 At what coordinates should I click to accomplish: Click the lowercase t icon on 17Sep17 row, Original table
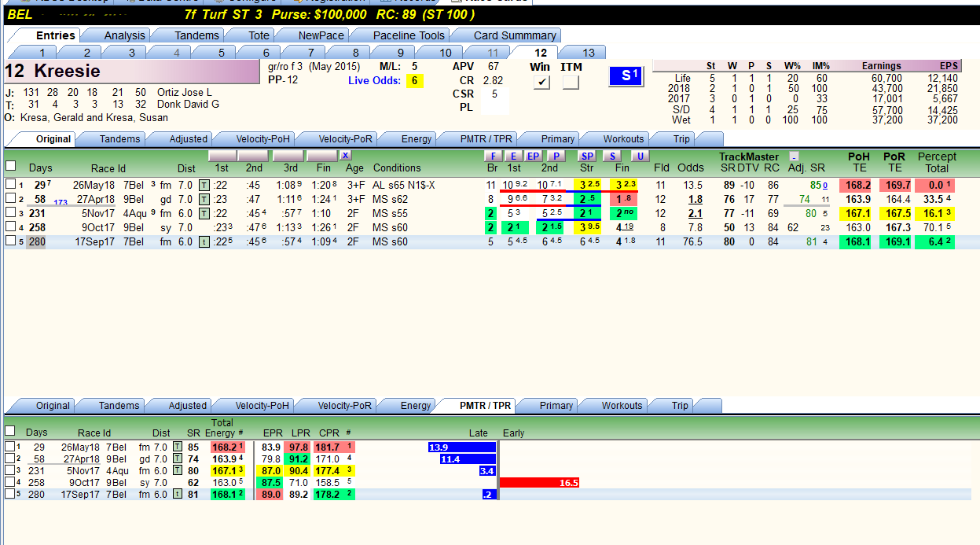pos(204,241)
